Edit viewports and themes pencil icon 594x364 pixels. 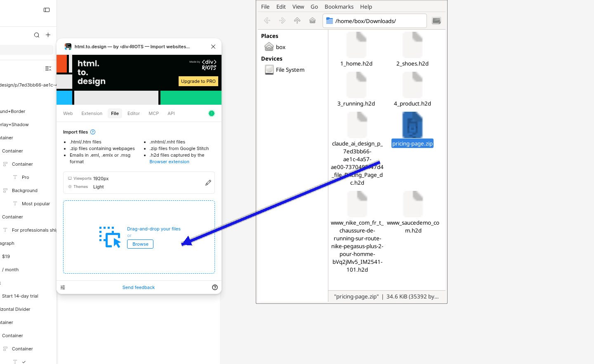208,183
